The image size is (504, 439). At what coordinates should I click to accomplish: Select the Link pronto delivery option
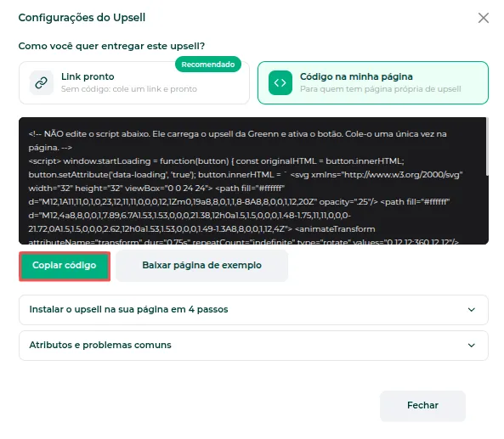click(x=134, y=83)
